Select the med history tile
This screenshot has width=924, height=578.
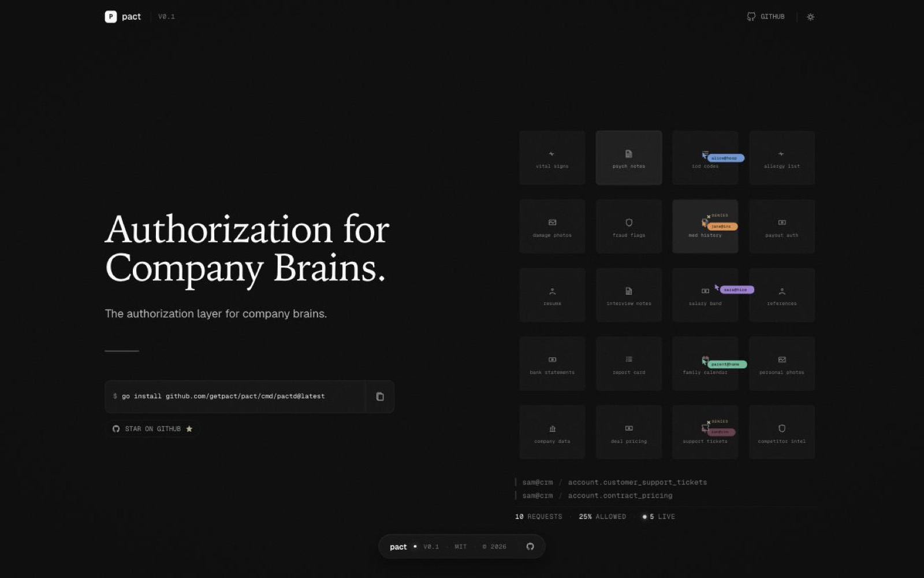pyautogui.click(x=705, y=227)
